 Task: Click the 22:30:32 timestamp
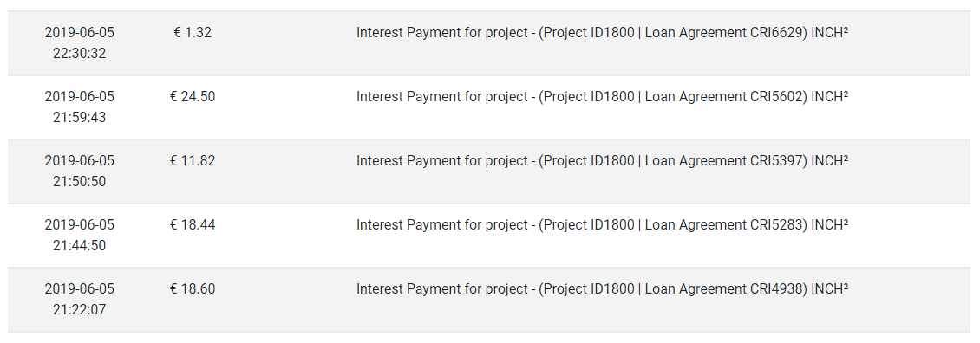pos(80,54)
